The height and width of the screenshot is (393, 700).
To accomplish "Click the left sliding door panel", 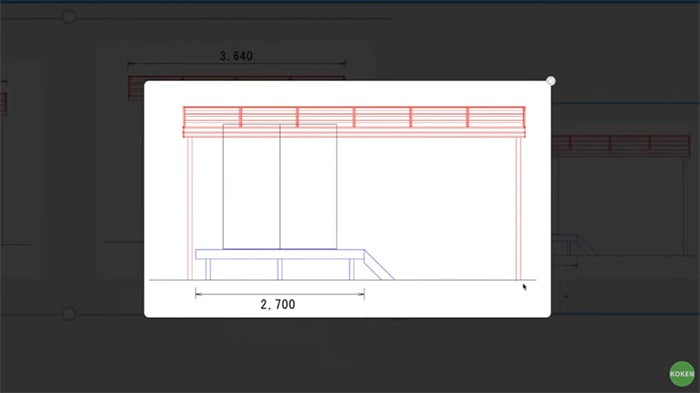I will pyautogui.click(x=251, y=186).
